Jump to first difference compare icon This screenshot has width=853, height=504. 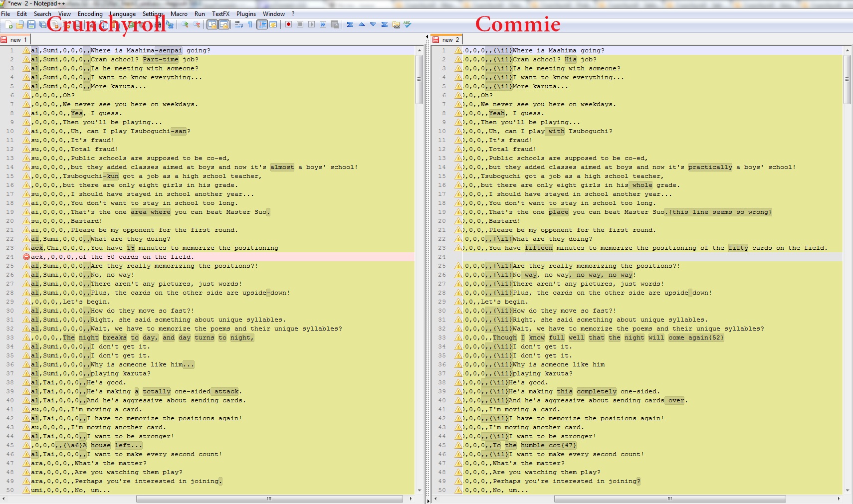click(350, 24)
